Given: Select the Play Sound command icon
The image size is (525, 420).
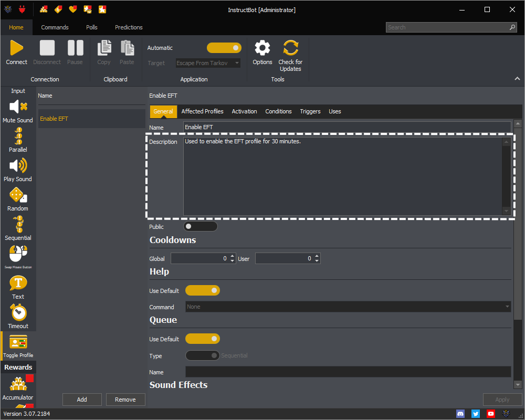Looking at the screenshot, I should [18, 166].
